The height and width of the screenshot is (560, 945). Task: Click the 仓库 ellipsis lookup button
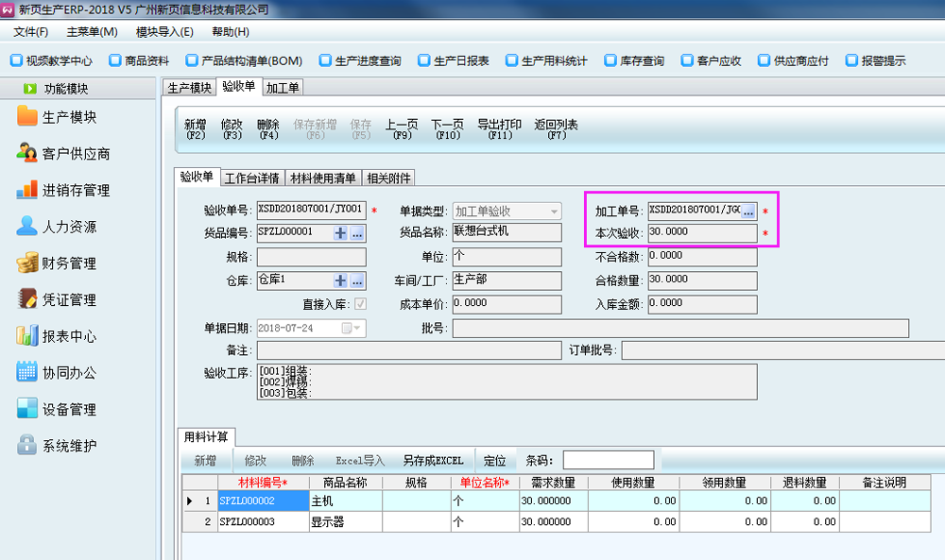[357, 280]
